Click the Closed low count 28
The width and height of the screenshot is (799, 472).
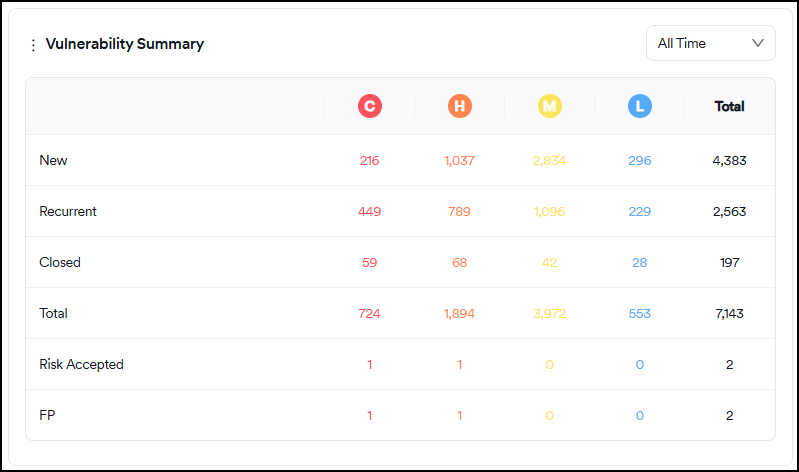click(640, 262)
